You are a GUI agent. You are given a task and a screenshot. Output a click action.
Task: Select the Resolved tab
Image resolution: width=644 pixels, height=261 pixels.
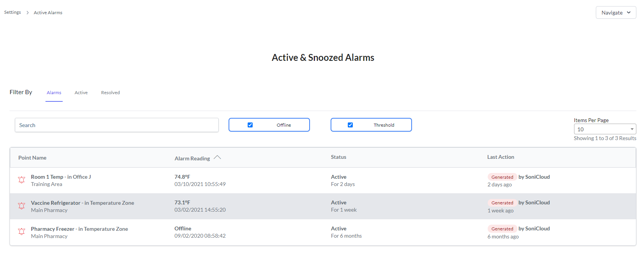[110, 92]
